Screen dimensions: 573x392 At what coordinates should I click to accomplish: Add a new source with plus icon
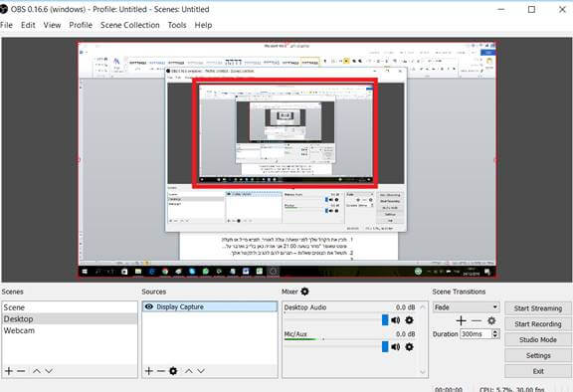point(149,371)
